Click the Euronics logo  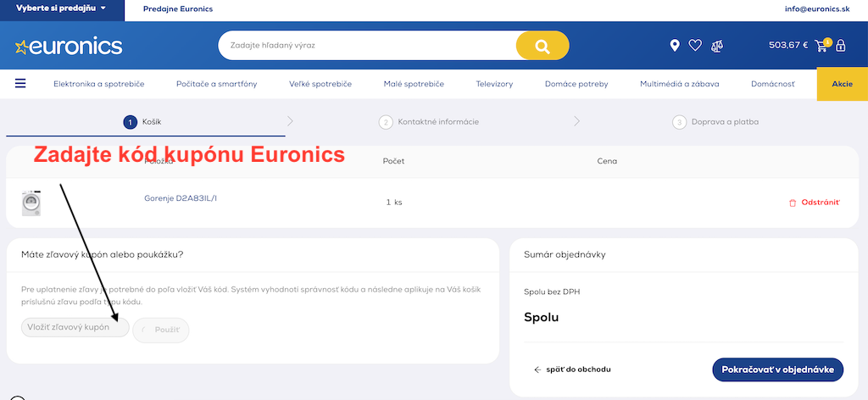(x=69, y=47)
